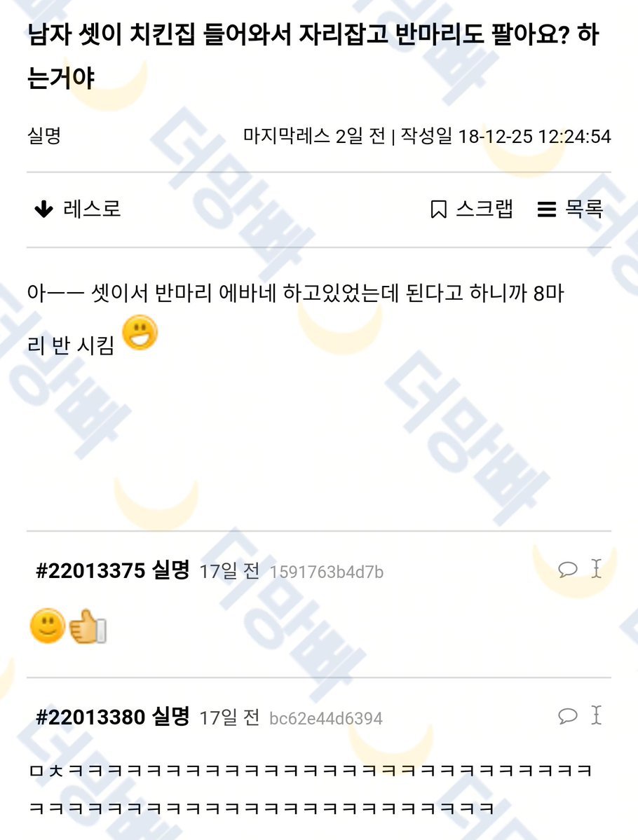
Task: Click the 작성일 18-12-25 timestamp
Action: click(506, 136)
